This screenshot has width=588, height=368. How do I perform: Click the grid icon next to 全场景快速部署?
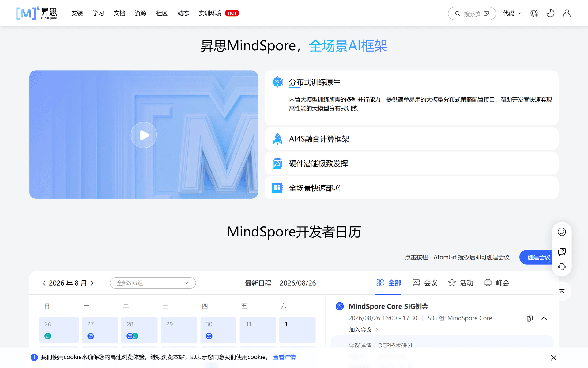[x=277, y=188]
